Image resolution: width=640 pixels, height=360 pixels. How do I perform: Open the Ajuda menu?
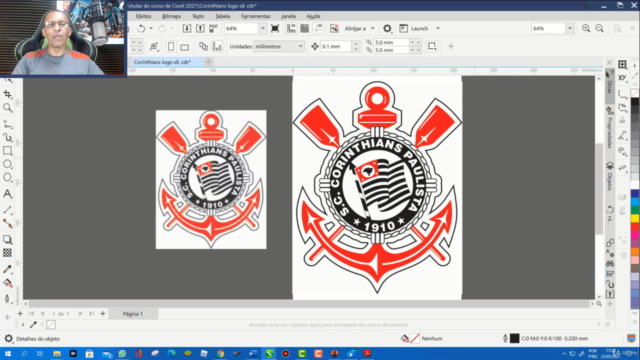[313, 16]
